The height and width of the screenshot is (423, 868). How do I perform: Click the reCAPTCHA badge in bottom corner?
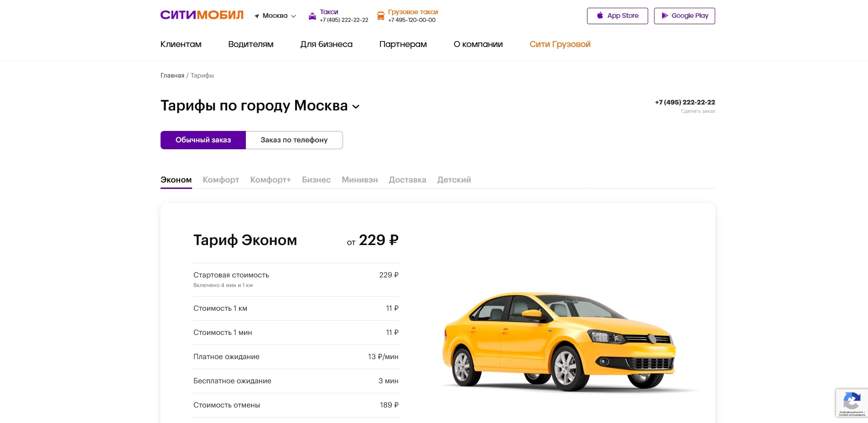click(x=852, y=403)
